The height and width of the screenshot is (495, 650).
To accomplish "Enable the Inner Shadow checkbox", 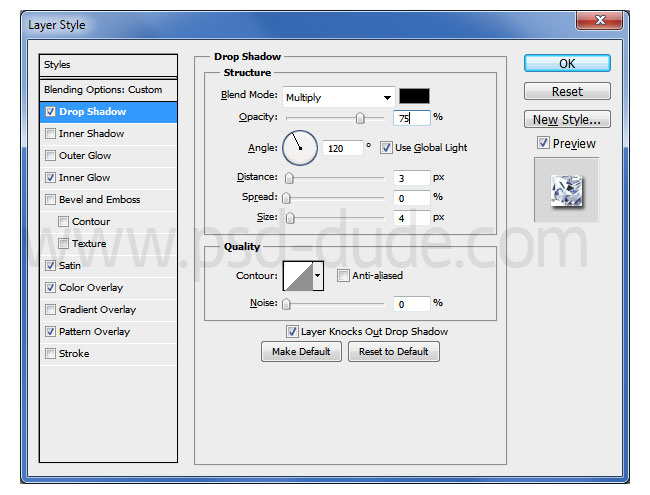I will [50, 133].
